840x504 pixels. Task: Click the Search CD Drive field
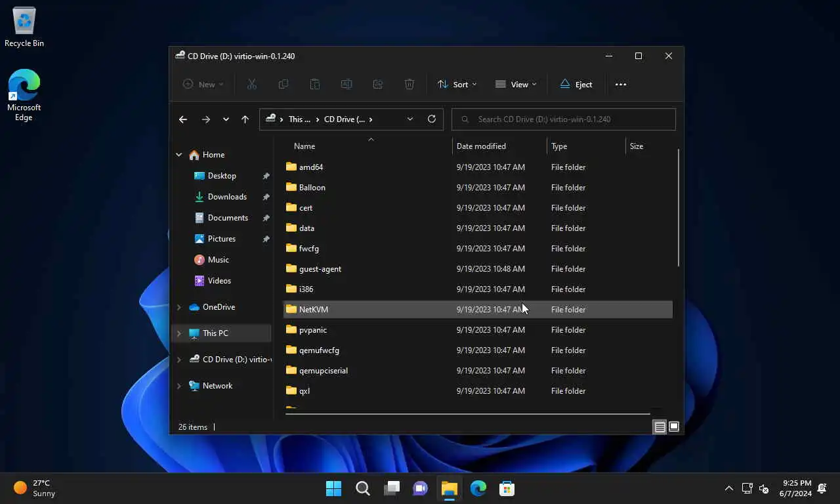[x=564, y=119]
